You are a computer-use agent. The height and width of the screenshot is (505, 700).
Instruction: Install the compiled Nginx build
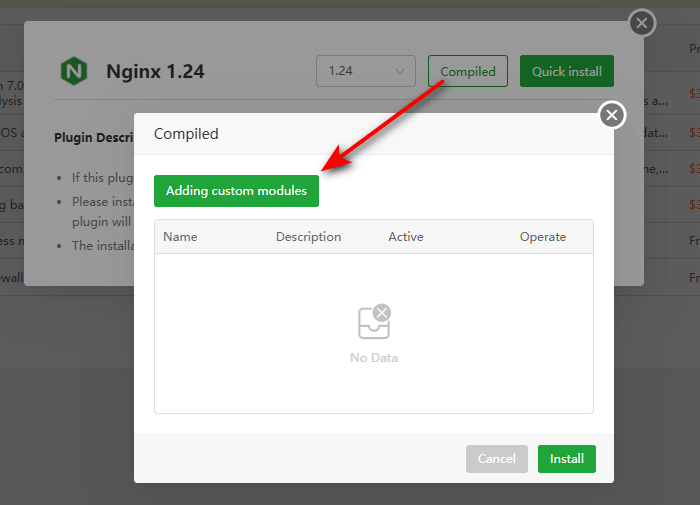click(x=567, y=459)
